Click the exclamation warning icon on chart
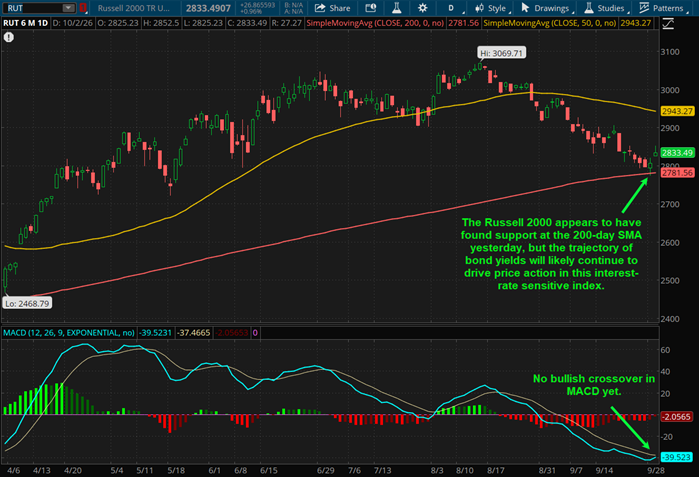 click(8, 37)
